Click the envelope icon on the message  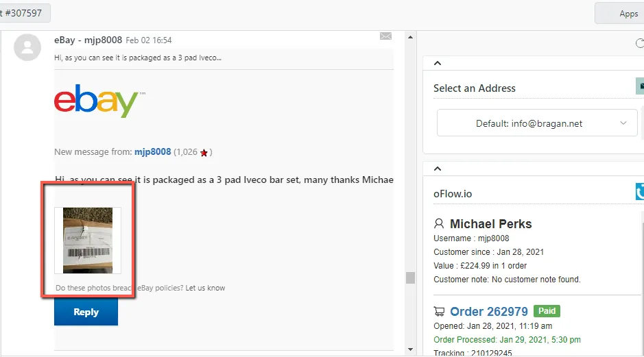pyautogui.click(x=385, y=36)
